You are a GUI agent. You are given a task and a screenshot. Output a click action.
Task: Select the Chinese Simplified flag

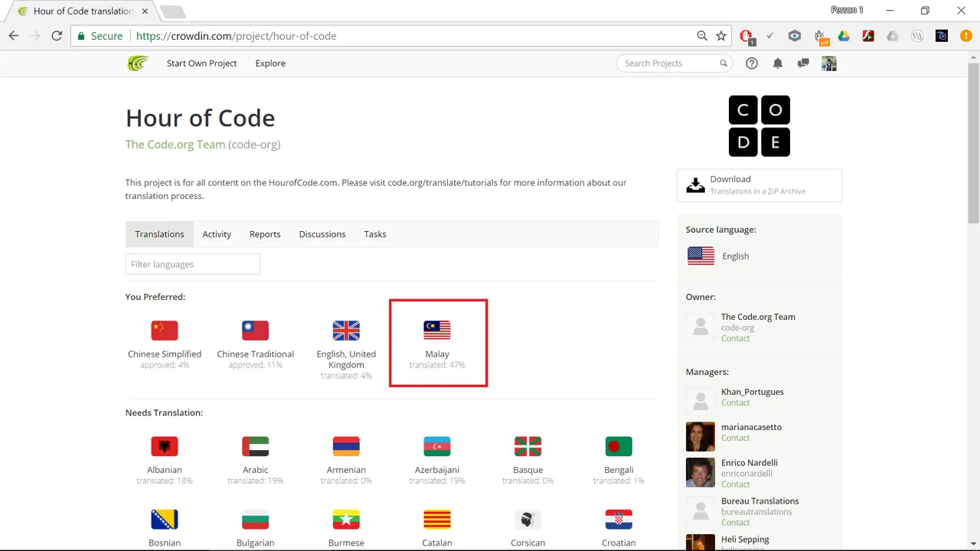[165, 331]
